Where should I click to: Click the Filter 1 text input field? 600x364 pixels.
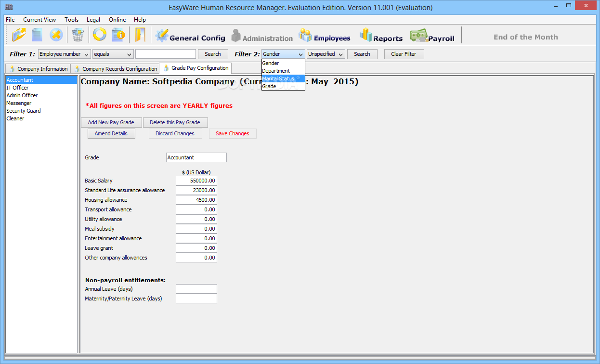tap(166, 54)
